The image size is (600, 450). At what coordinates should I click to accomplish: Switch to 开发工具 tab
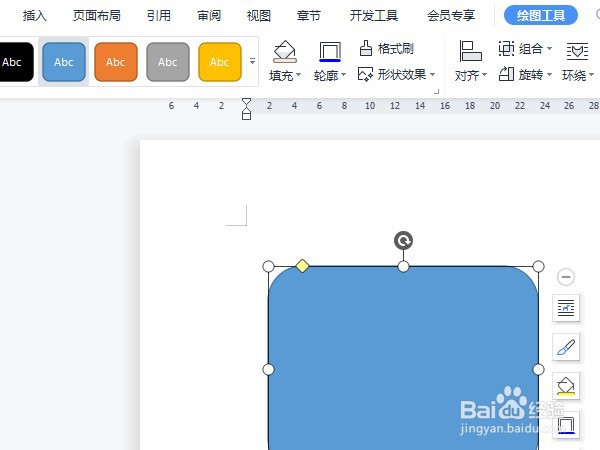click(374, 16)
